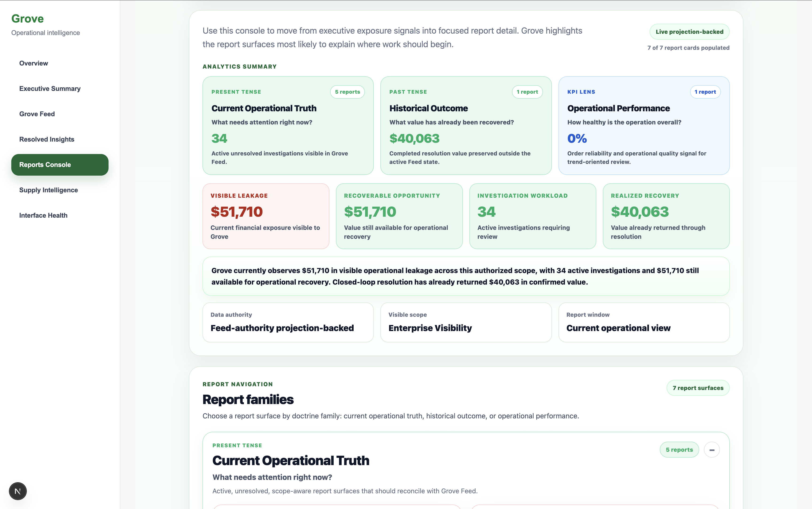Image resolution: width=812 pixels, height=509 pixels.
Task: Open the Grove Feed sidebar item
Action: point(60,114)
